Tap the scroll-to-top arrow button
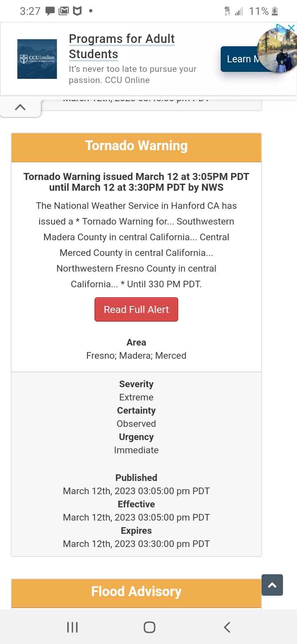This screenshot has width=297, height=644. (272, 585)
